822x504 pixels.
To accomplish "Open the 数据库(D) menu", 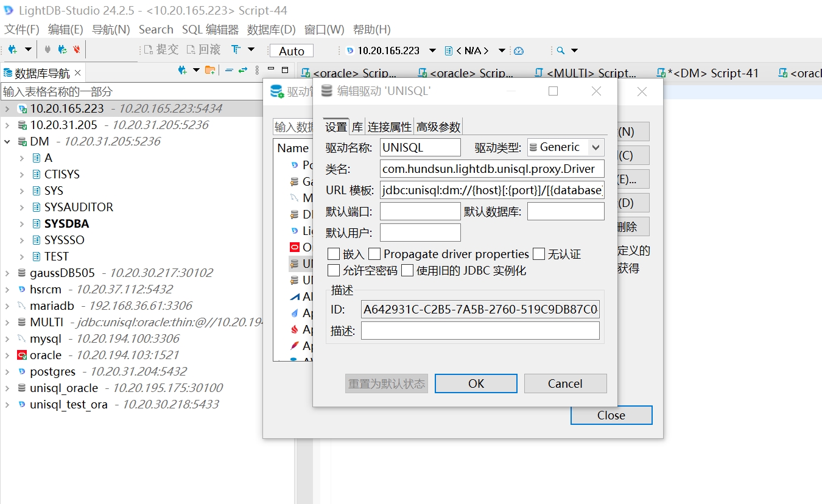I will (272, 29).
